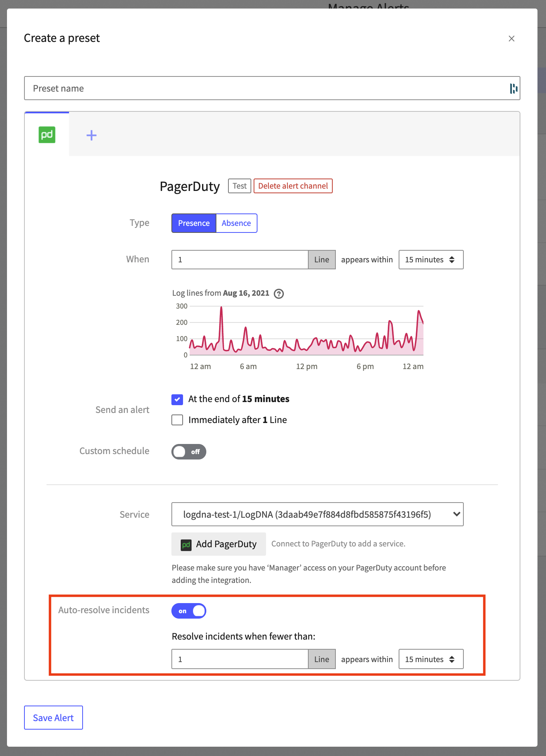This screenshot has height=756, width=546.
Task: Click the Test button
Action: pyautogui.click(x=239, y=186)
